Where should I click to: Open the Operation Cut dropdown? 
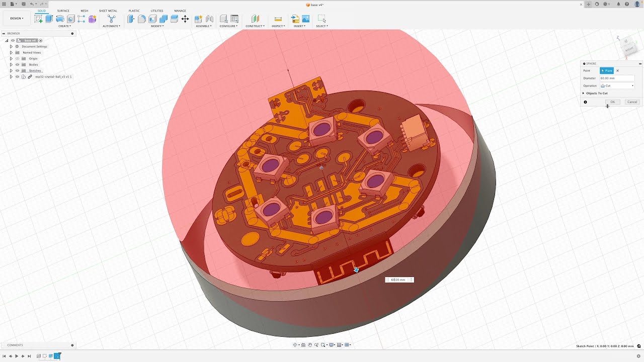(617, 86)
